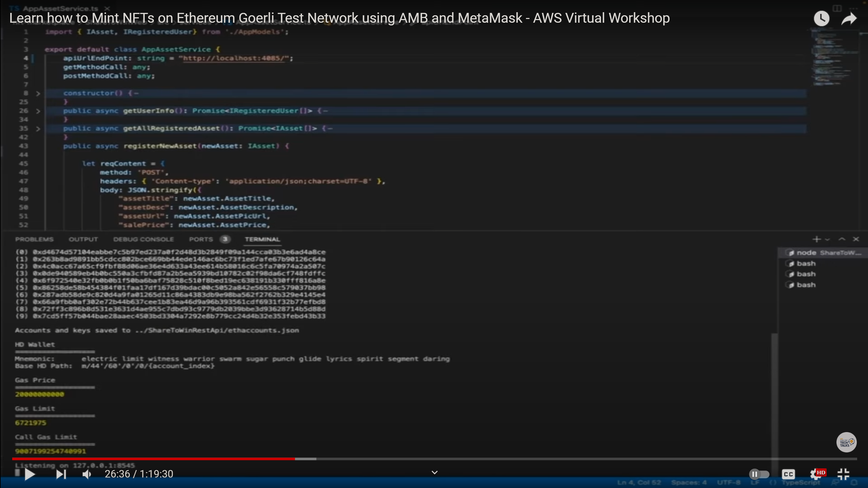Open localhost:4085 URL link in code
The height and width of the screenshot is (488, 868).
click(x=233, y=58)
